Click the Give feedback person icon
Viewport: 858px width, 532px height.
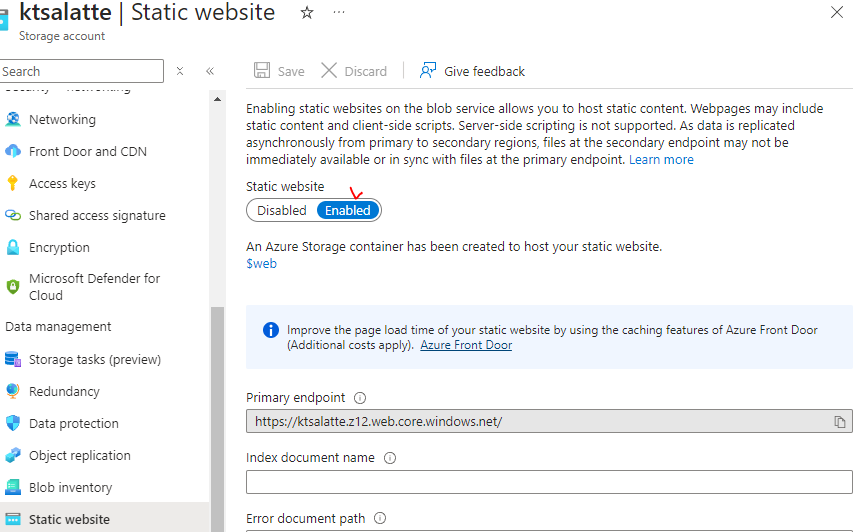pyautogui.click(x=428, y=71)
